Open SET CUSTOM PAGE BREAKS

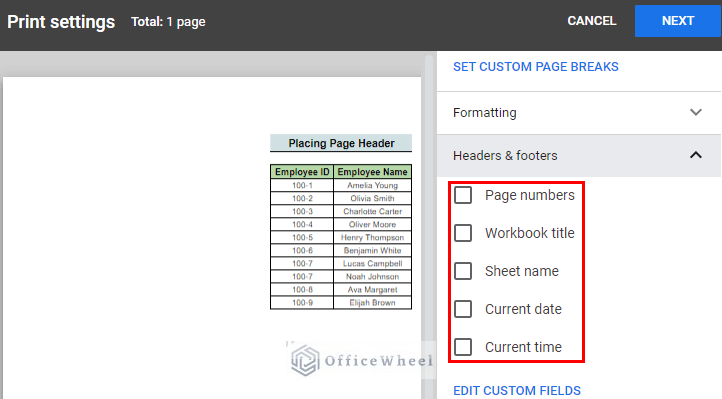pos(536,67)
